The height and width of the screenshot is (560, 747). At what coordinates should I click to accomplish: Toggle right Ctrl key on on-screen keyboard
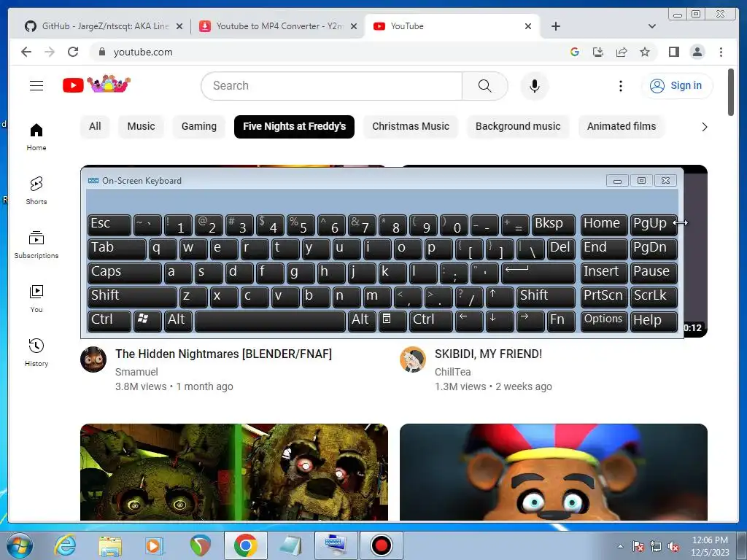point(430,321)
